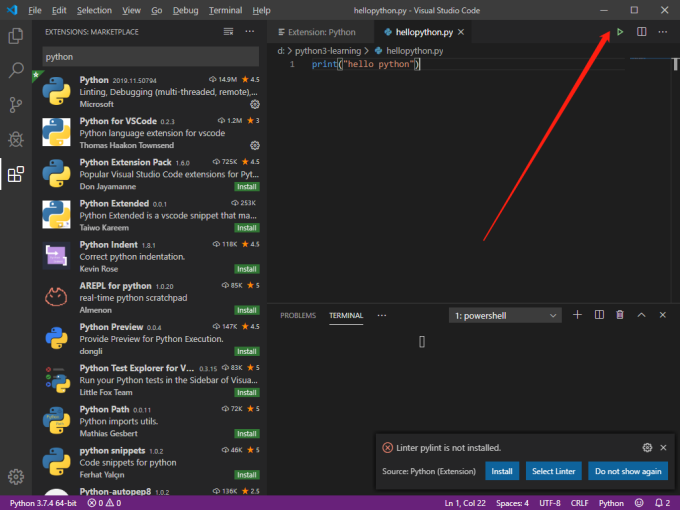Click the Select Linter button
This screenshot has height=510, width=680.
pyautogui.click(x=553, y=471)
